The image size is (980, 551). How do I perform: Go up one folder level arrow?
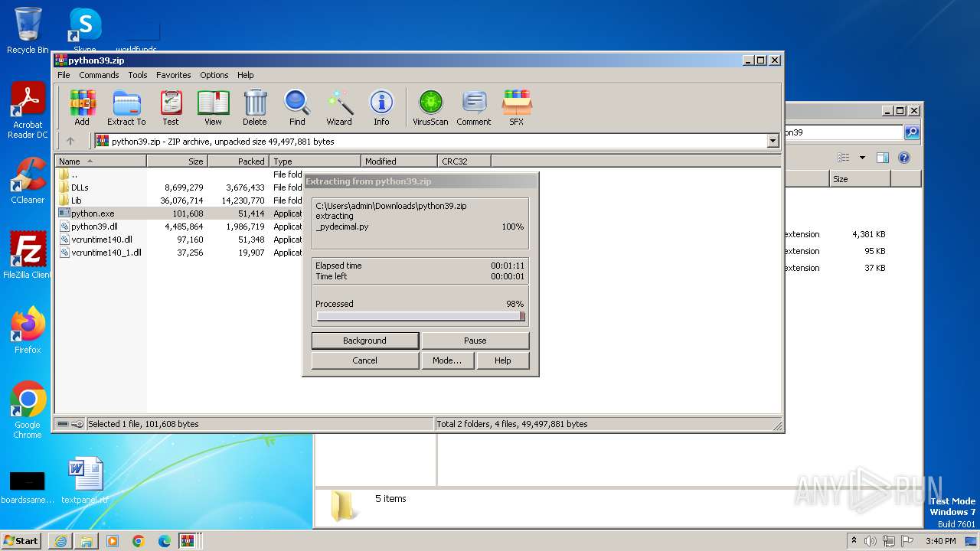point(70,141)
